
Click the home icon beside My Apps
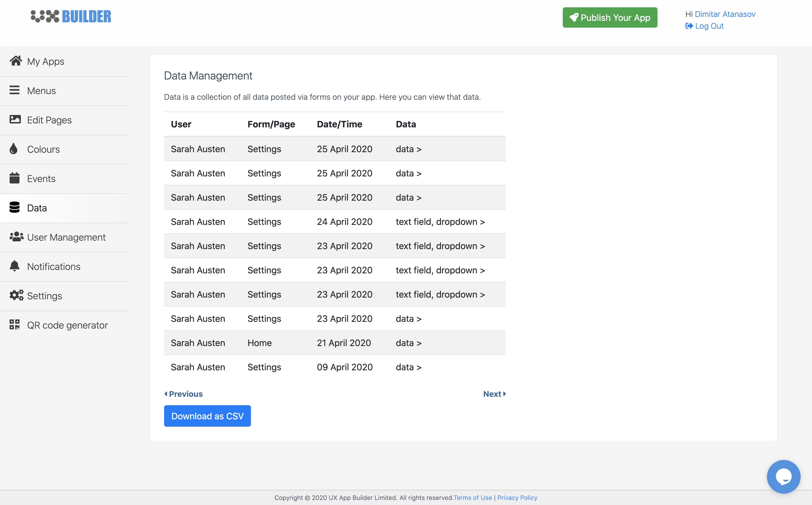point(16,61)
